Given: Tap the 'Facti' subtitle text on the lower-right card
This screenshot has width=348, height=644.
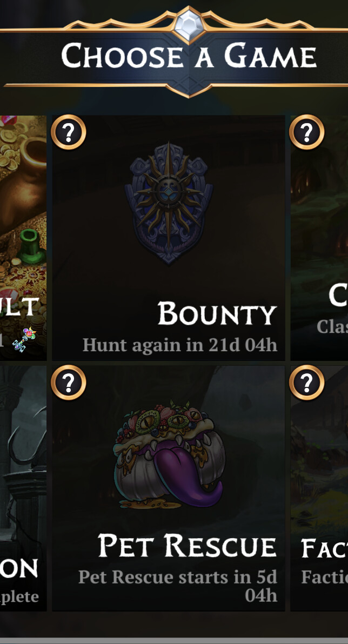Looking at the screenshot, I should [x=324, y=577].
